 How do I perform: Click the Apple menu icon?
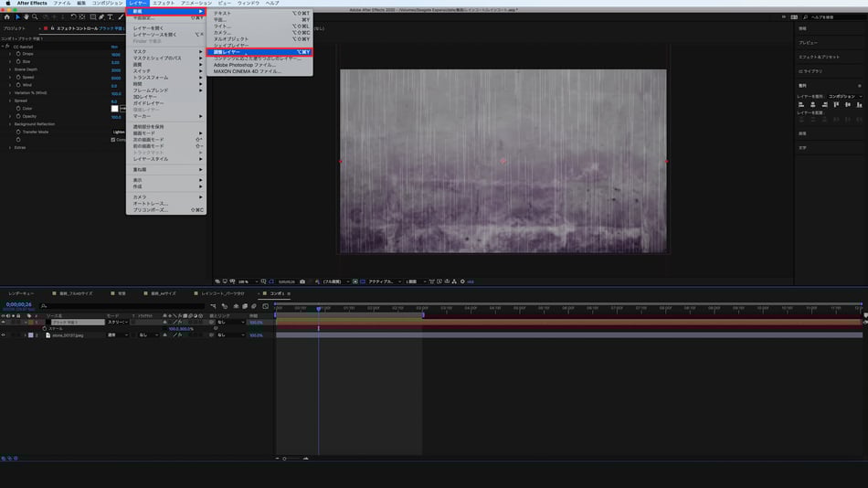coord(7,3)
